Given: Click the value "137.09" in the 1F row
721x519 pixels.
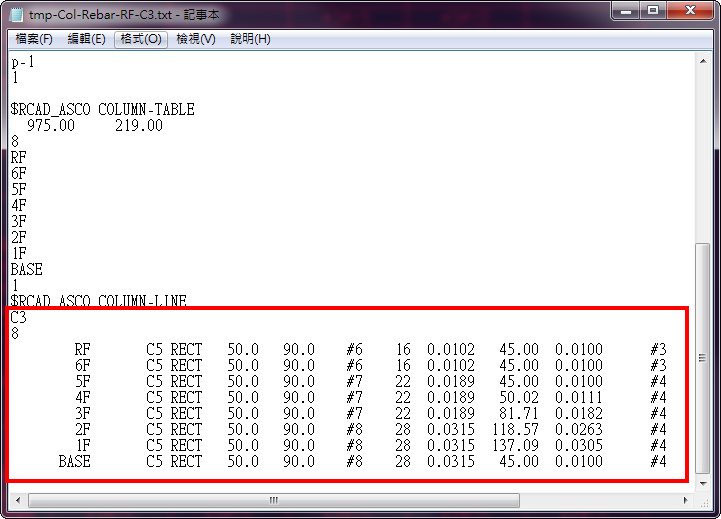Looking at the screenshot, I should pyautogui.click(x=515, y=445).
